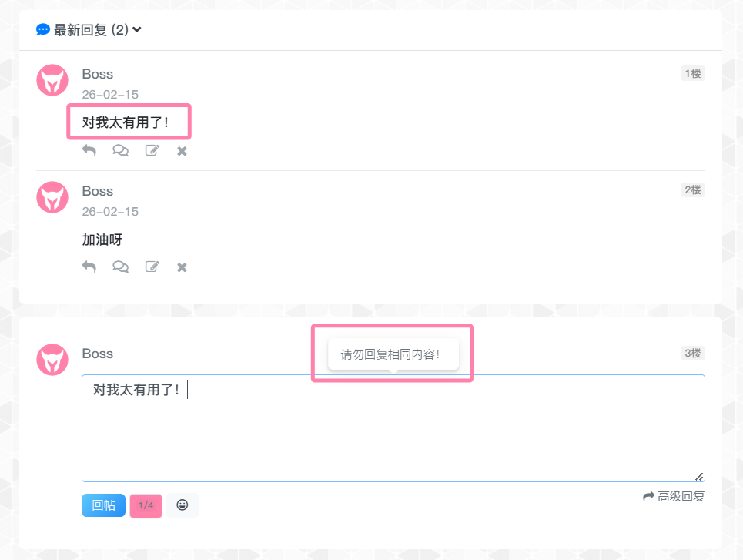743x560 pixels.
Task: Click the 2楼 floor badge
Action: coord(692,189)
